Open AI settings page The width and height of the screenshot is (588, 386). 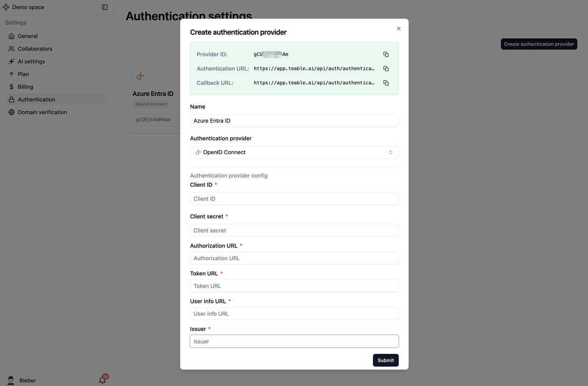coord(56,62)
